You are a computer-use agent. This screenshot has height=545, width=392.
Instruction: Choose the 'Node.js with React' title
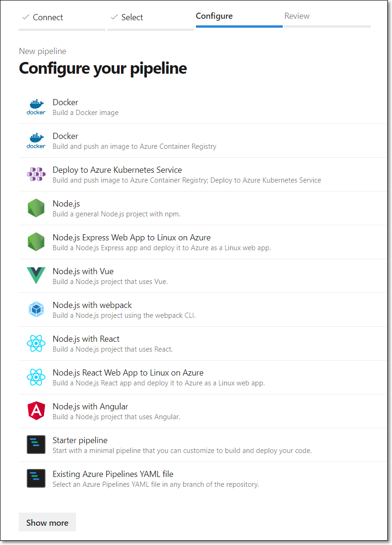point(86,338)
